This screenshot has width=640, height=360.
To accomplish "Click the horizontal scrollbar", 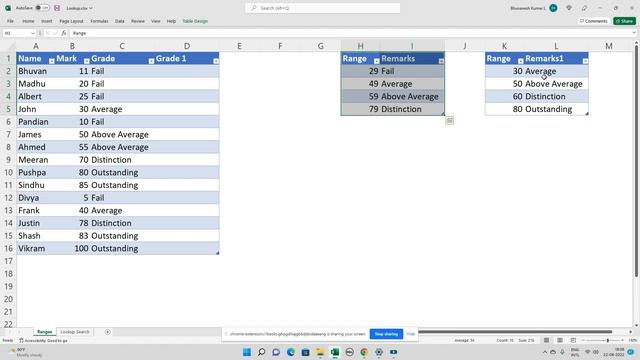I will pyautogui.click(x=515, y=332).
